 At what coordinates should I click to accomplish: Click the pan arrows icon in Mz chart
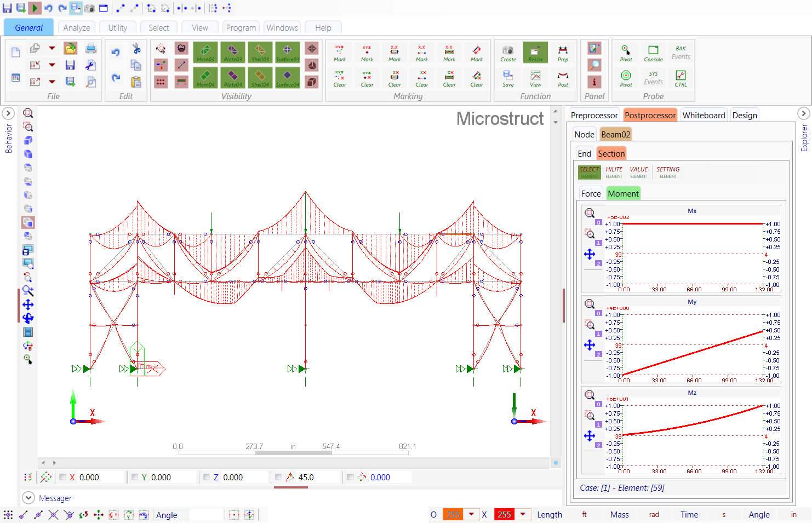point(590,436)
